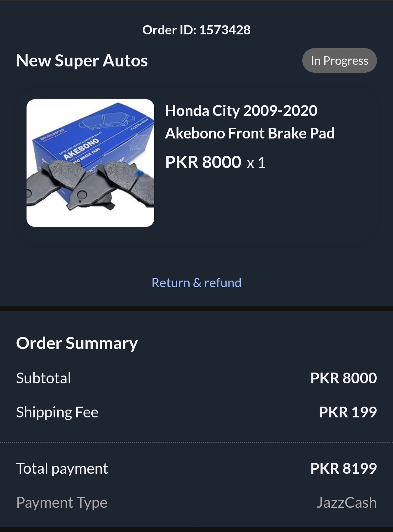This screenshot has width=393, height=532.
Task: Click the Shipping Fee label
Action: click(57, 412)
